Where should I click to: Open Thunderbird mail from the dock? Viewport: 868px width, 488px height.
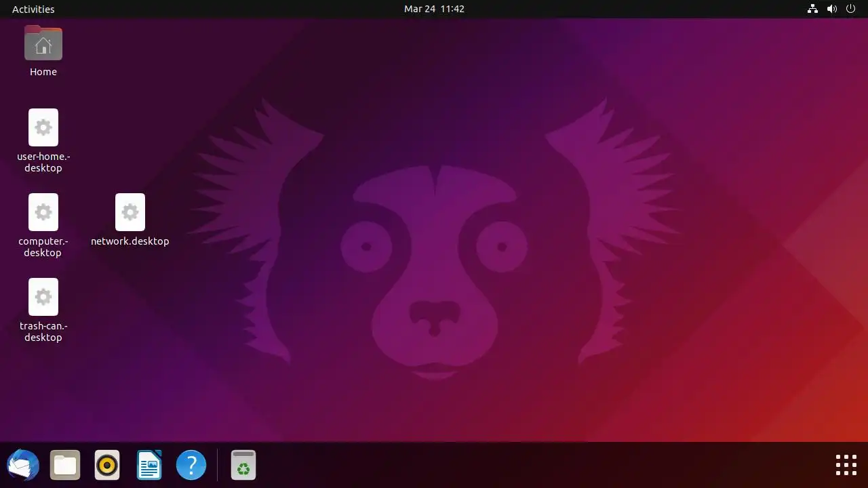(x=23, y=466)
